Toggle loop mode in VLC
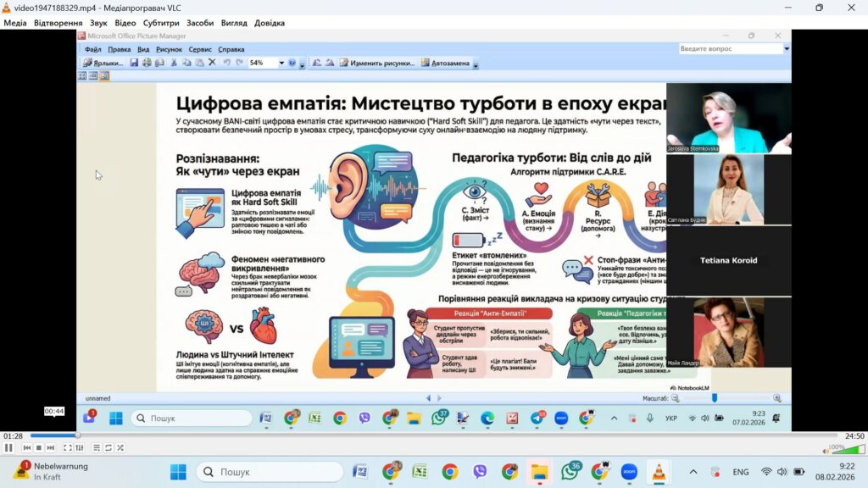The image size is (868, 488). [x=108, y=447]
